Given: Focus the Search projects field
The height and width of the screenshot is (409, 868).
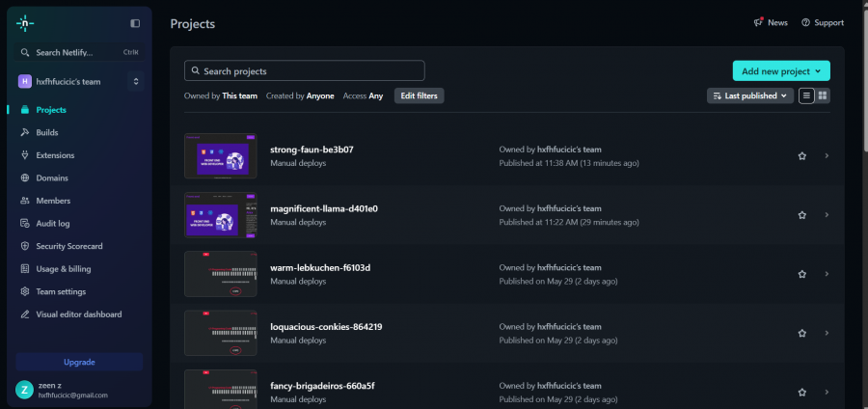Looking at the screenshot, I should (x=305, y=70).
